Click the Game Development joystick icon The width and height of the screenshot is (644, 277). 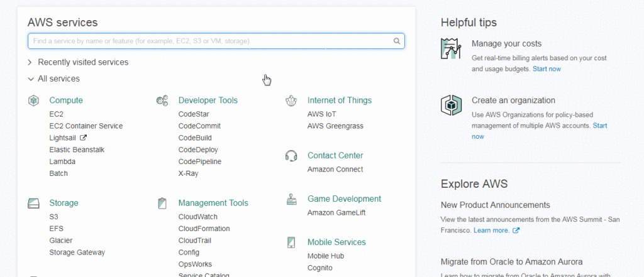(291, 199)
